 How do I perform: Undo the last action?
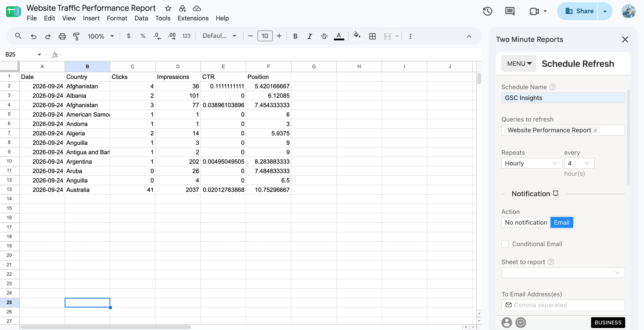click(x=33, y=36)
